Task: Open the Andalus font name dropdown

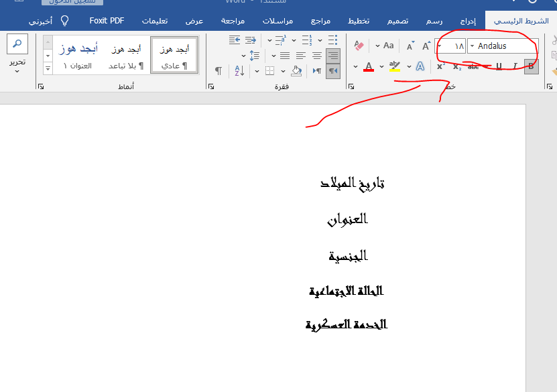Action: click(x=472, y=46)
